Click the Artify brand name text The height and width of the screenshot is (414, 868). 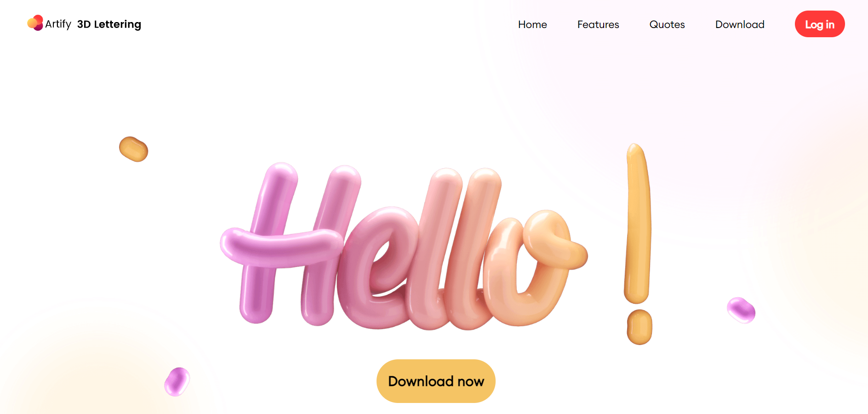pos(58,24)
